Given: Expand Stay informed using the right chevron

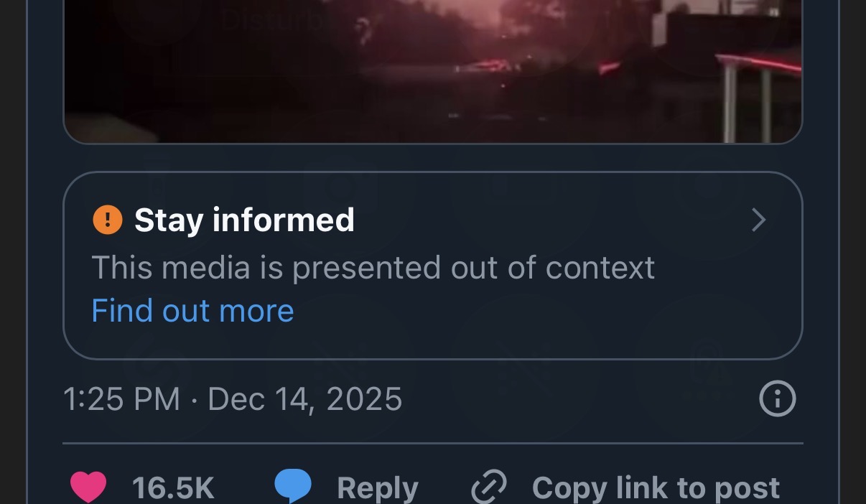Looking at the screenshot, I should tap(758, 220).
